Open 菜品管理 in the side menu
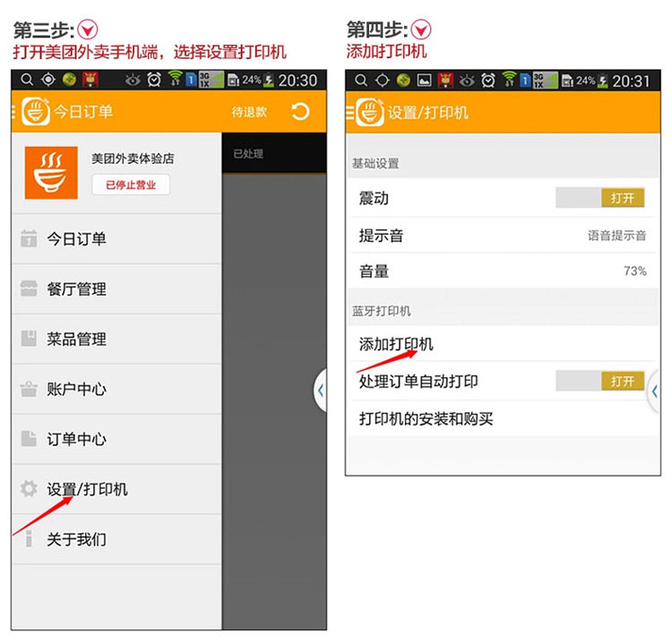Image resolution: width=672 pixels, height=644 pixels. pos(116,339)
